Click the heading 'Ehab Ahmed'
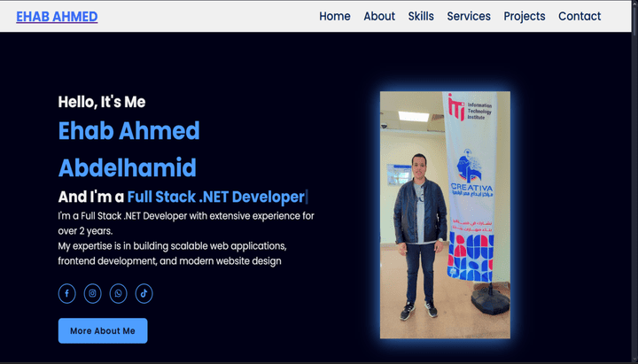The height and width of the screenshot is (364, 638). tap(128, 130)
